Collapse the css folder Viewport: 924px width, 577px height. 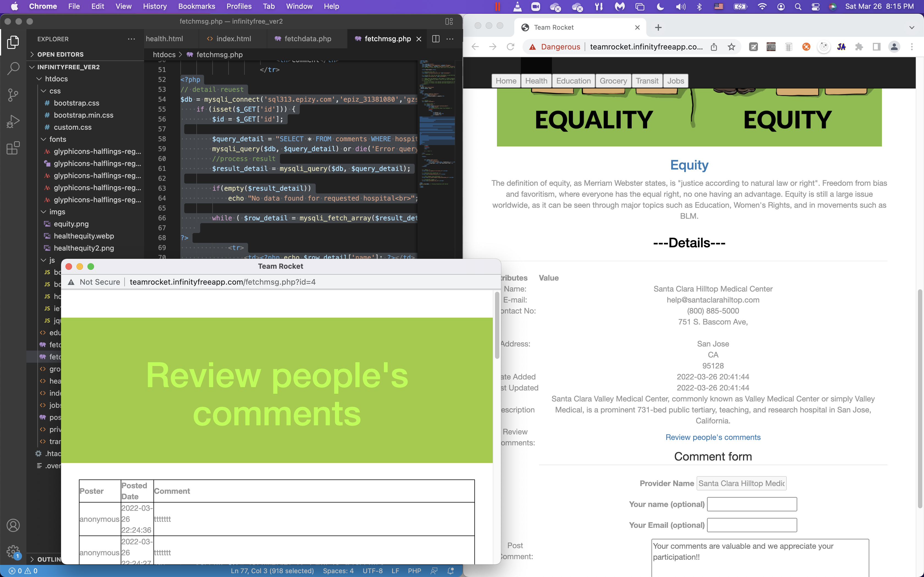tap(55, 91)
